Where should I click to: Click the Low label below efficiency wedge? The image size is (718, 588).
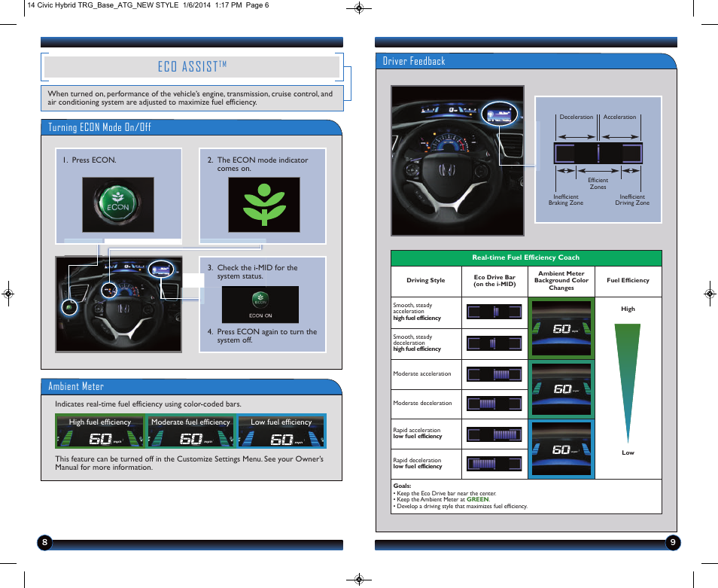pyautogui.click(x=628, y=452)
